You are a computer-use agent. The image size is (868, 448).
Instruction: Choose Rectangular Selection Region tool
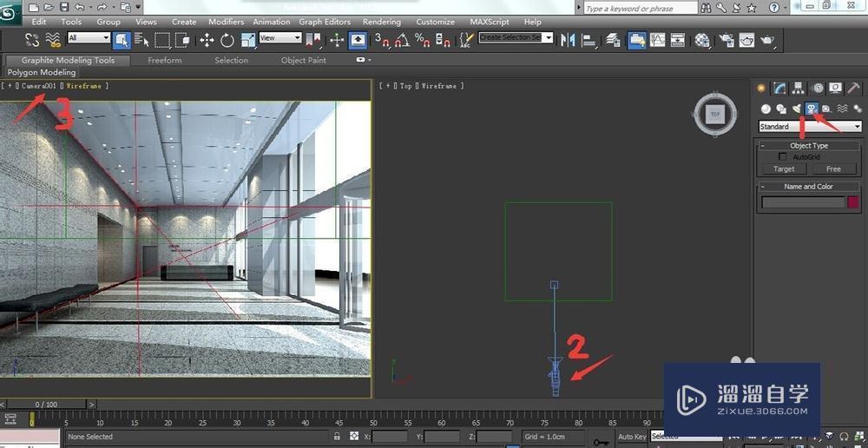click(161, 40)
